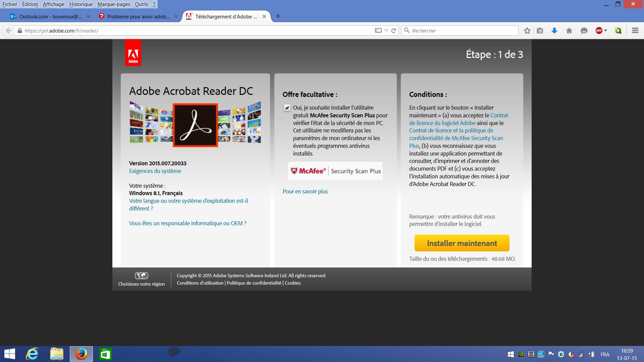Click the Pour en savoir plus link

(x=305, y=191)
